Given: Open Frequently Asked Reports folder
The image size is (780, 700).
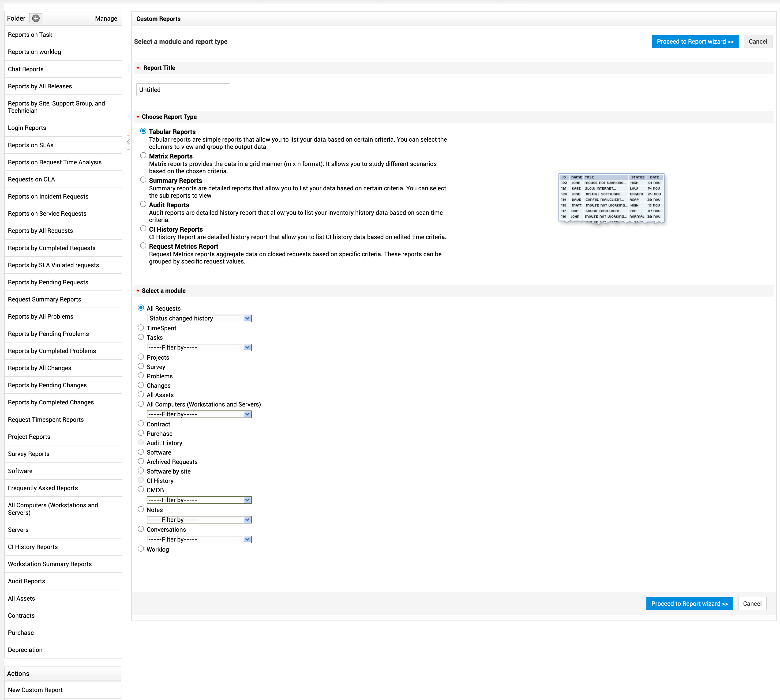Looking at the screenshot, I should pyautogui.click(x=43, y=488).
